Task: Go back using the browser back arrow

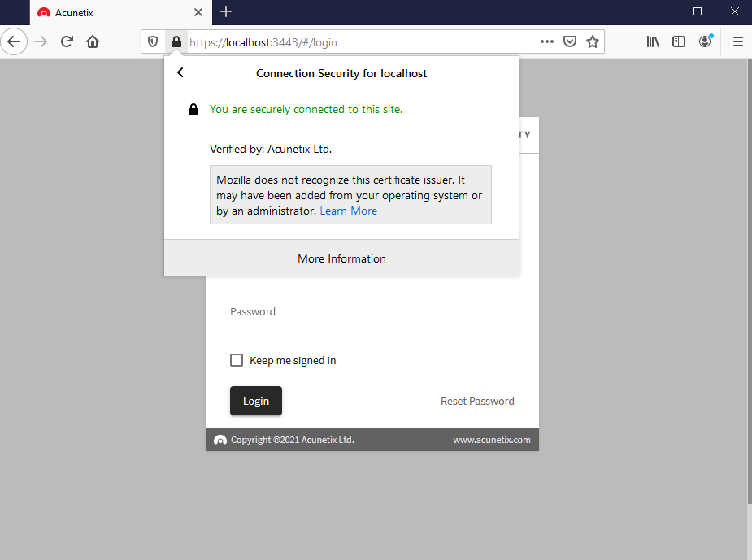Action: click(14, 41)
